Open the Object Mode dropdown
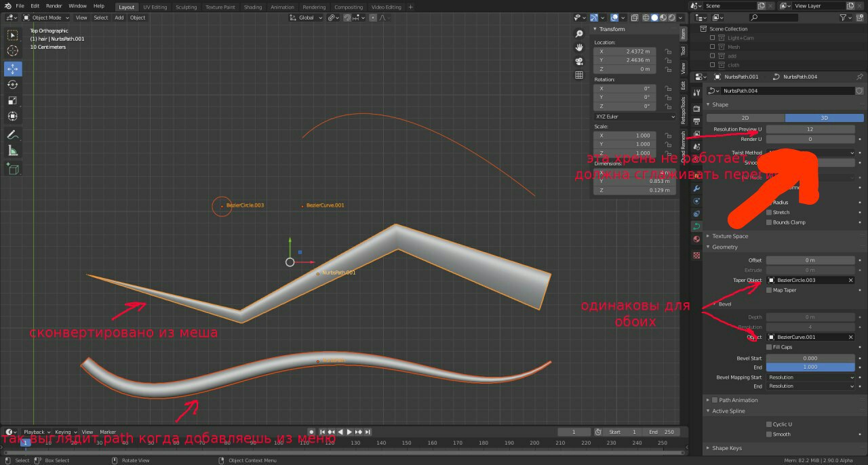This screenshot has width=868, height=465. tap(46, 18)
